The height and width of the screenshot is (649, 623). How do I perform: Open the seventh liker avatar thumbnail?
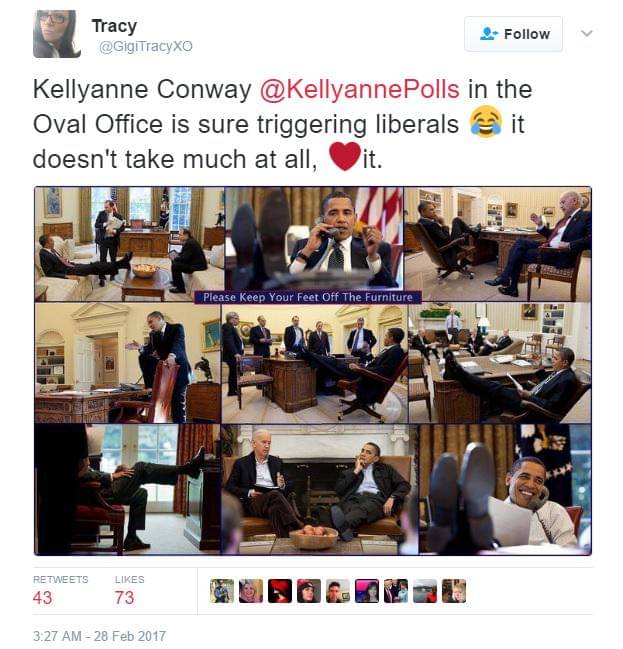click(396, 591)
